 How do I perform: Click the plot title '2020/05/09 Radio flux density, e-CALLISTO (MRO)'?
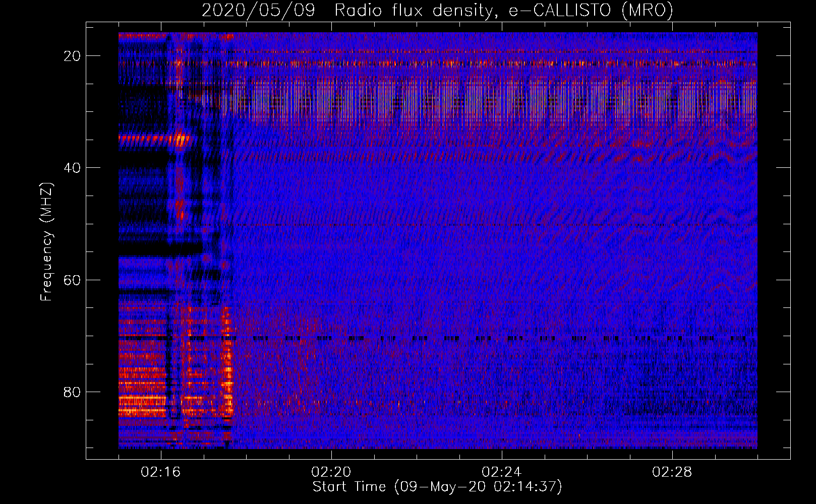tap(437, 10)
